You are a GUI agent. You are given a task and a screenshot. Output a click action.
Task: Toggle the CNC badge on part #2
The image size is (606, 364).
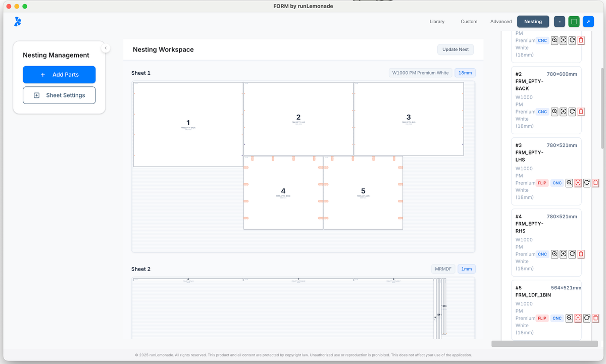[x=542, y=112]
